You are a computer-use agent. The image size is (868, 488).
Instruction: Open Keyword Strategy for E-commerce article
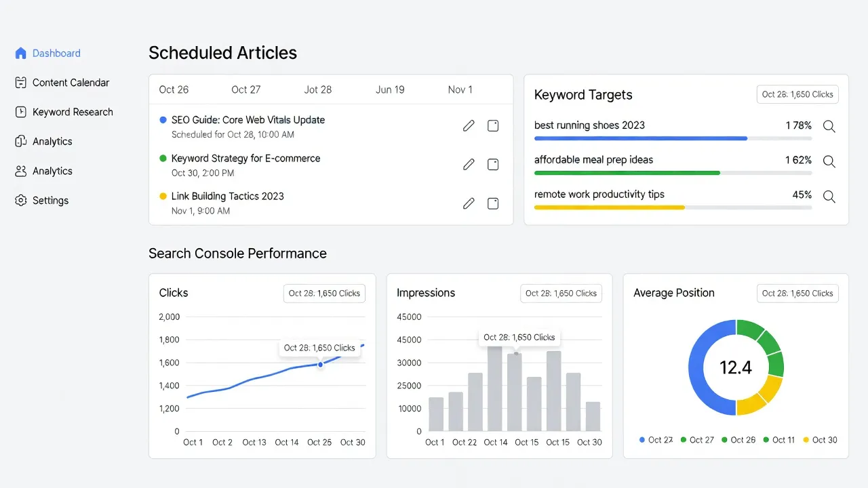click(245, 159)
